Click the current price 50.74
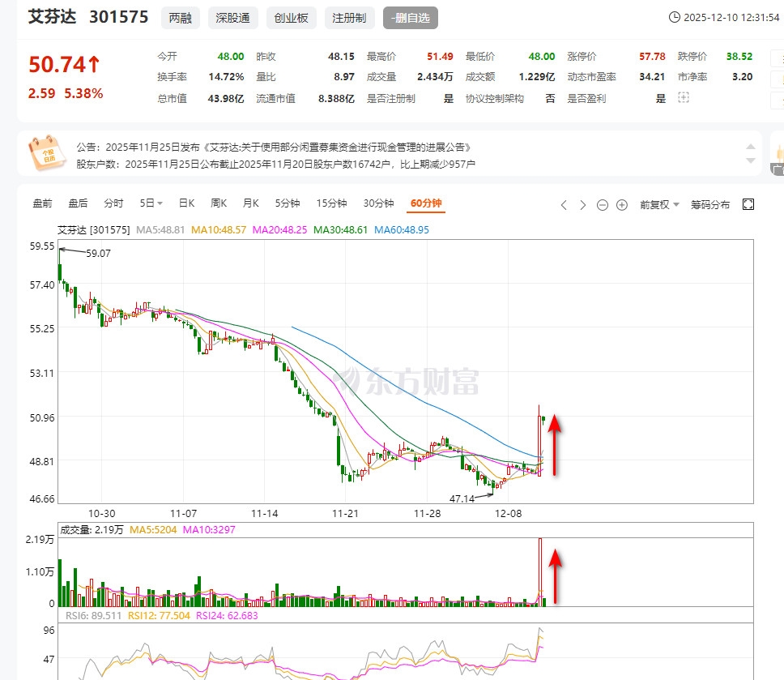The height and width of the screenshot is (680, 784). [64, 65]
